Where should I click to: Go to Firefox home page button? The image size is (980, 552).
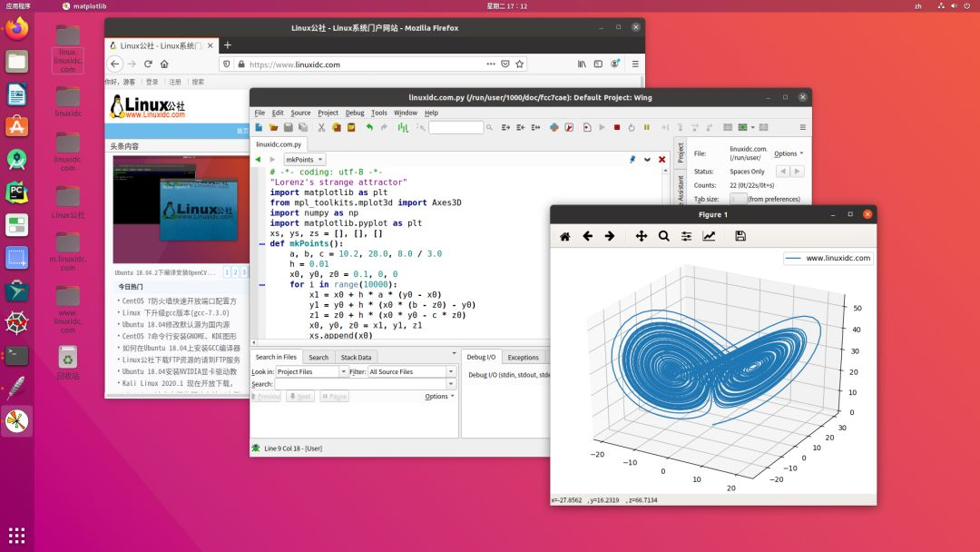point(164,64)
